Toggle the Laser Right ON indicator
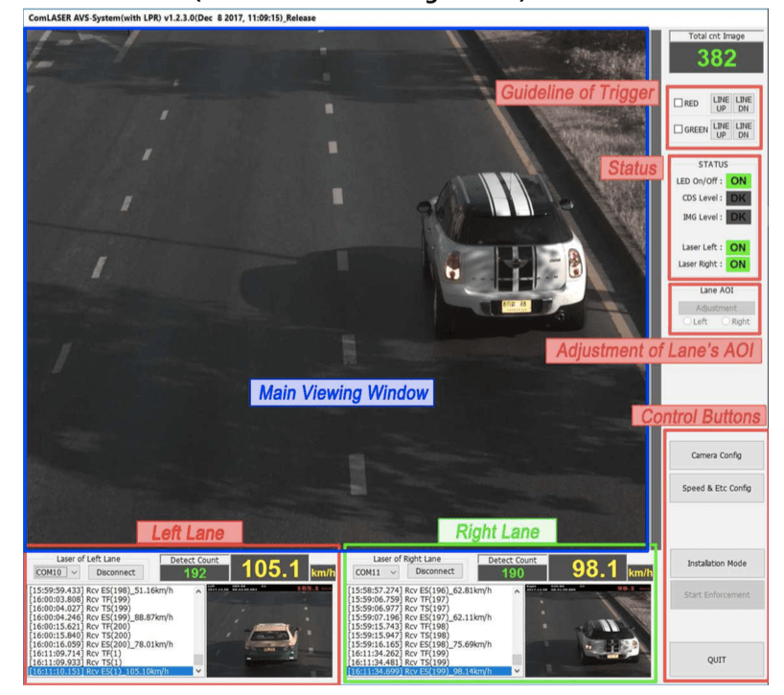Image resolution: width=784 pixels, height=695 pixels. click(x=738, y=262)
